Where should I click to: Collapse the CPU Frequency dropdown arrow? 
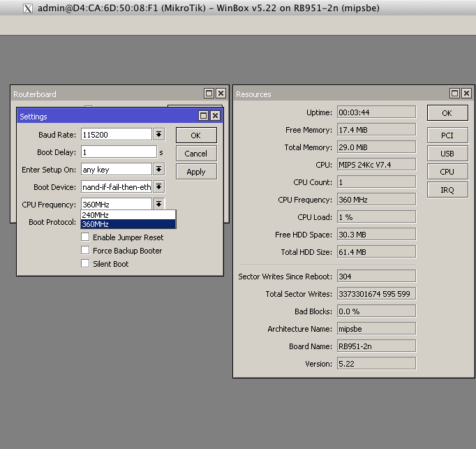[158, 204]
